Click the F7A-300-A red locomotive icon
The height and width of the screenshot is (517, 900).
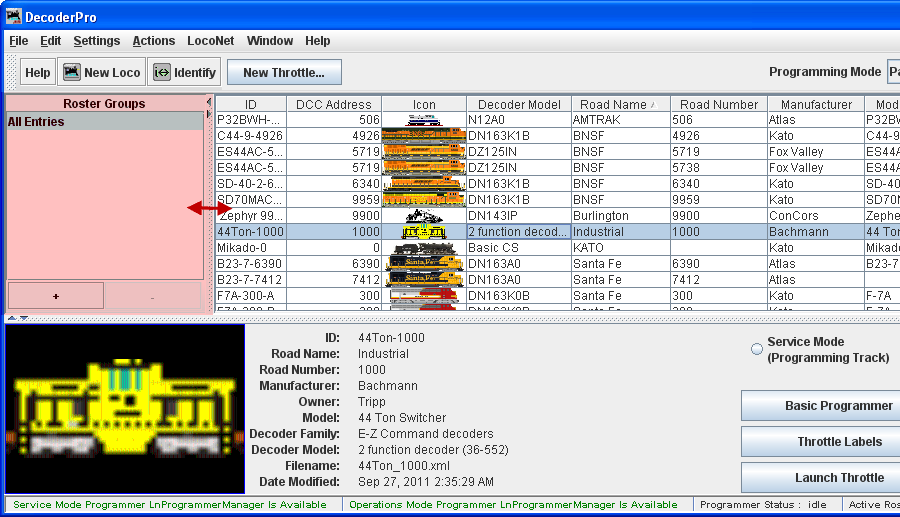pyautogui.click(x=424, y=296)
